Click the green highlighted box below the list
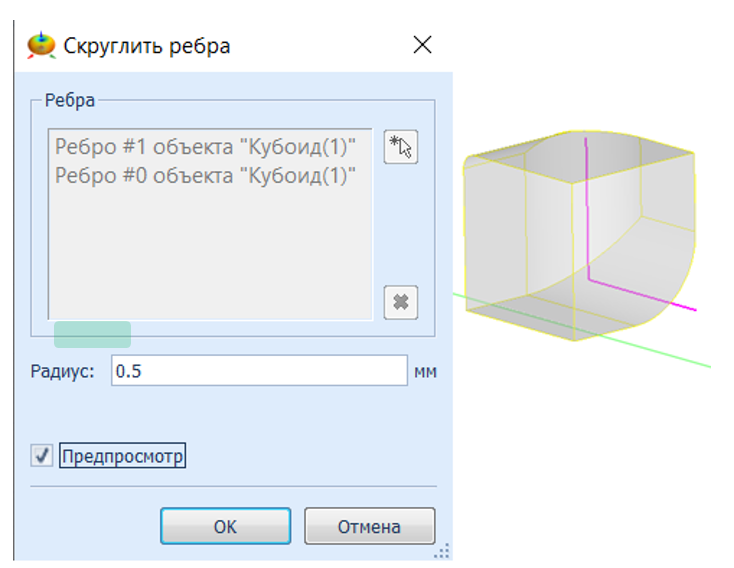734x568 pixels. [x=92, y=334]
